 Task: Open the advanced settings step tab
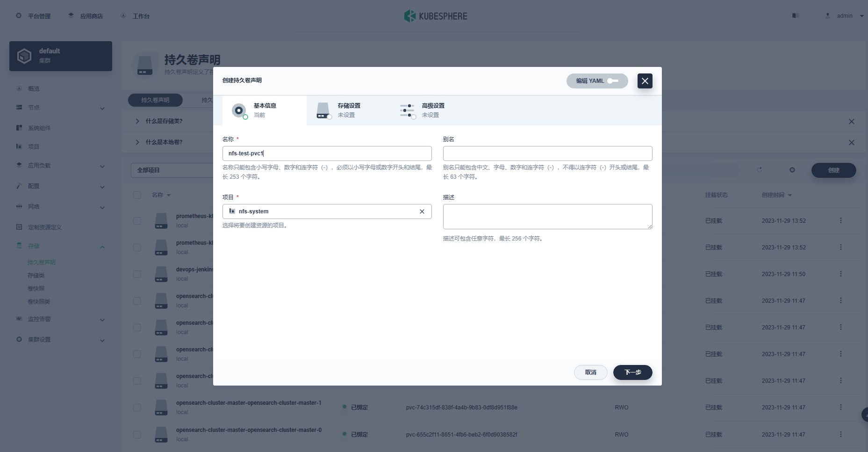point(433,110)
